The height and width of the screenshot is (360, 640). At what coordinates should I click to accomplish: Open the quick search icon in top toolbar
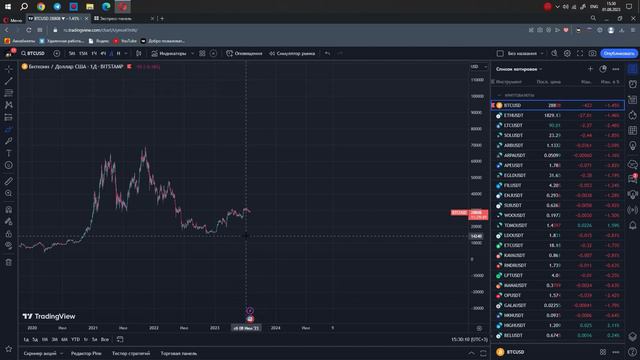point(554,53)
